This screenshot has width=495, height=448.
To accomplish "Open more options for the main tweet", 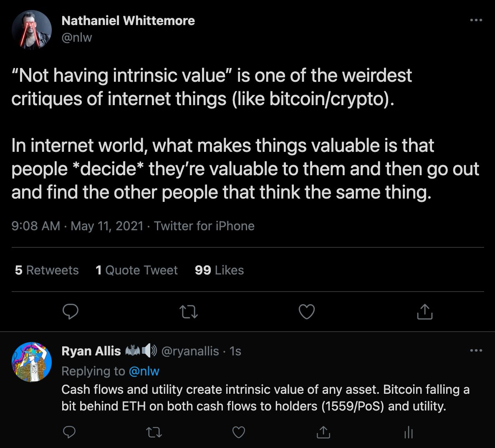I will [x=476, y=20].
